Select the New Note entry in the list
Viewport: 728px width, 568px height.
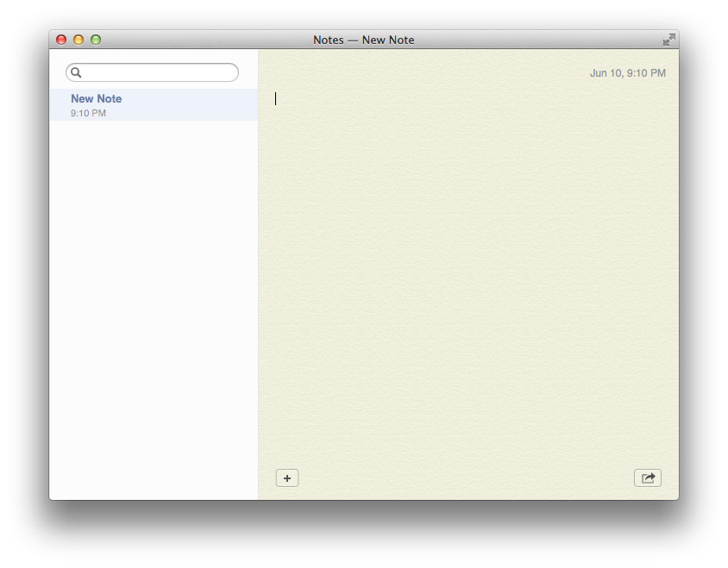click(154, 105)
